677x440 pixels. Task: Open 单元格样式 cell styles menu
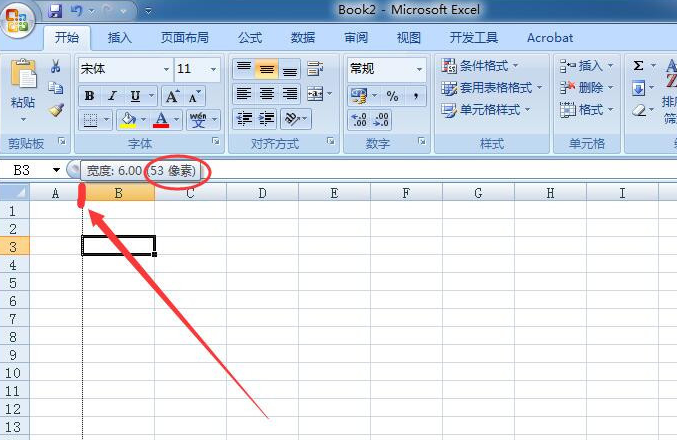[485, 110]
